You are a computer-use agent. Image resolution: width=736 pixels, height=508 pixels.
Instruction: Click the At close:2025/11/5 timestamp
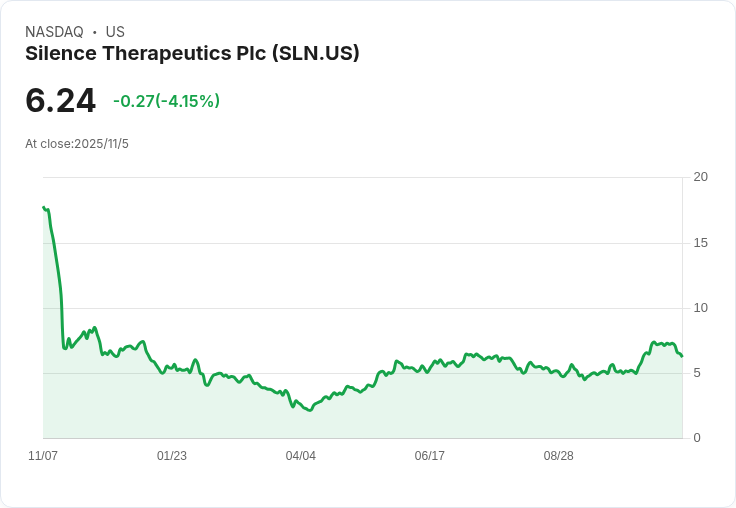click(77, 144)
